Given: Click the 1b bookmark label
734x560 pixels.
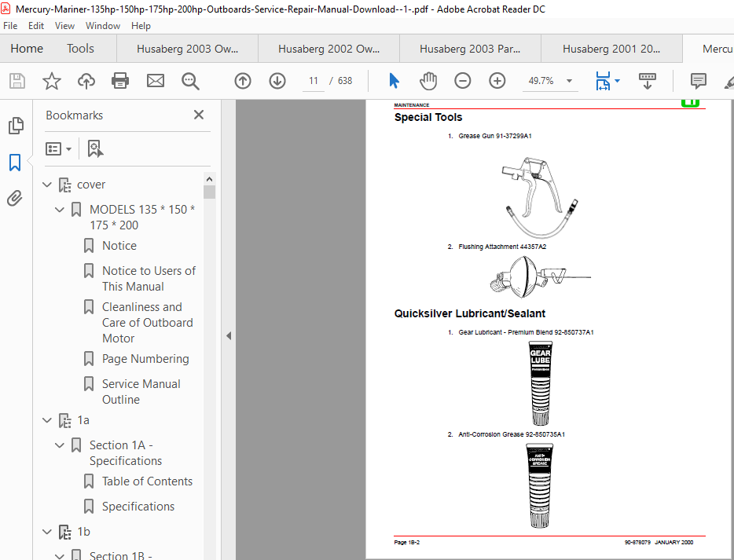Looking at the screenshot, I should [84, 532].
